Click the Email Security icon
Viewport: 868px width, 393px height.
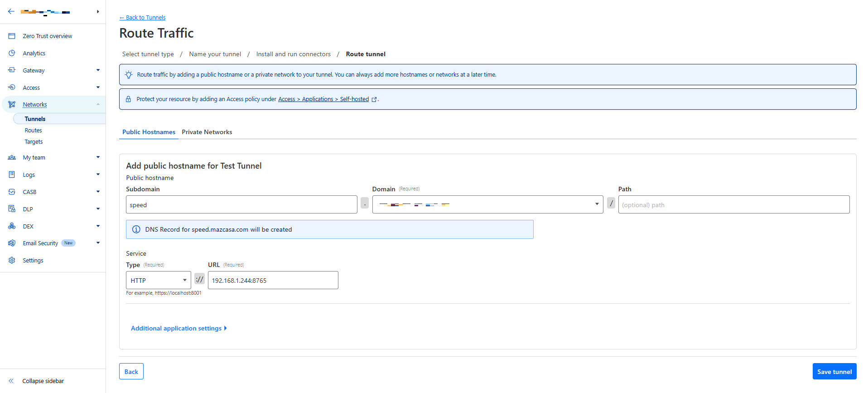point(12,243)
